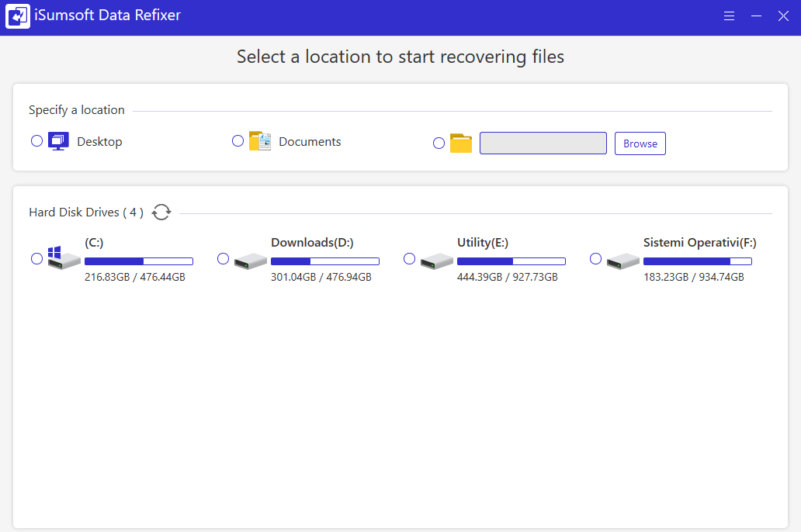This screenshot has height=532, width=801.
Task: Select the Desktop radio button
Action: pos(36,141)
